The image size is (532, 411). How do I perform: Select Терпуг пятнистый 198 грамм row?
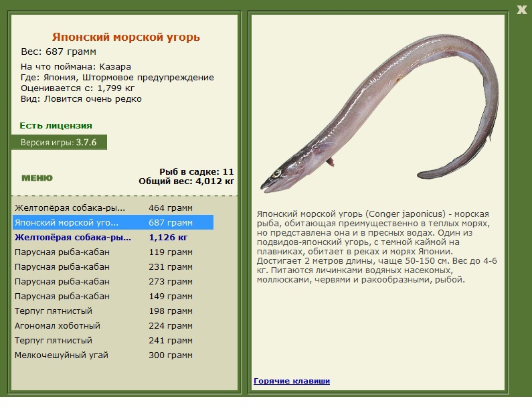pyautogui.click(x=113, y=311)
